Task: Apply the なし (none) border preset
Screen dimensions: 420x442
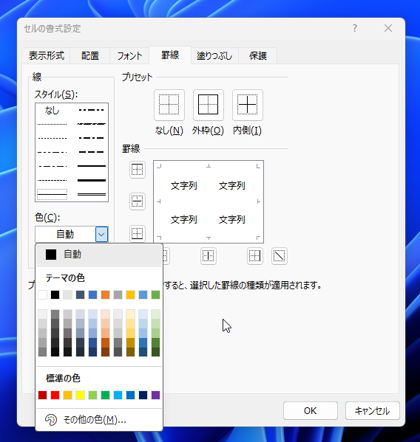Action: click(169, 105)
